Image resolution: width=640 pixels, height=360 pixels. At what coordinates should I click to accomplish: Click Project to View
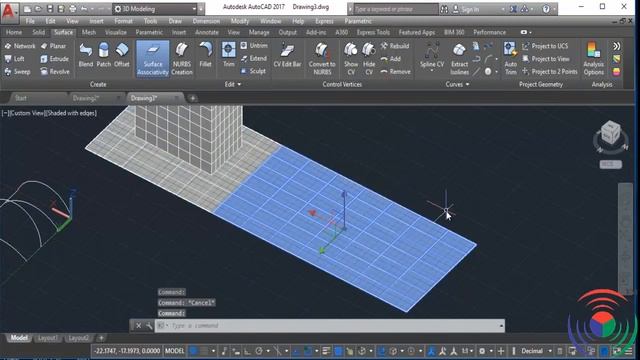tap(546, 59)
